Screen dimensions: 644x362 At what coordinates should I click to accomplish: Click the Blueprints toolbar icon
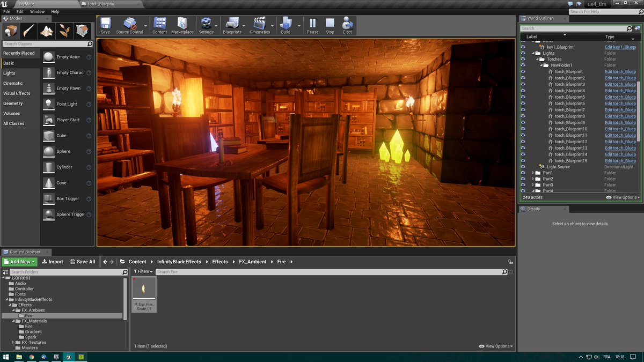tap(232, 23)
